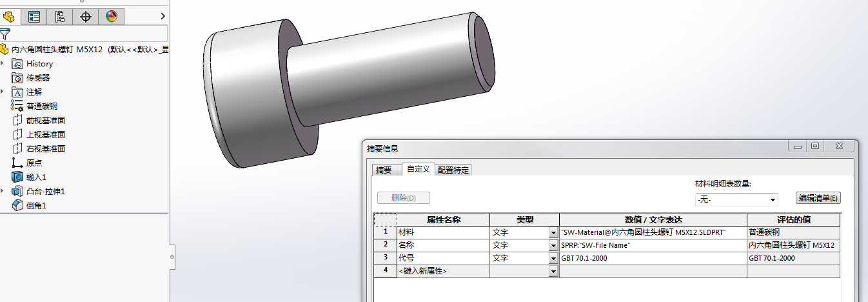This screenshot has width=868, height=302.
Task: Select the 右视基准面 plane icon
Action: (x=18, y=149)
